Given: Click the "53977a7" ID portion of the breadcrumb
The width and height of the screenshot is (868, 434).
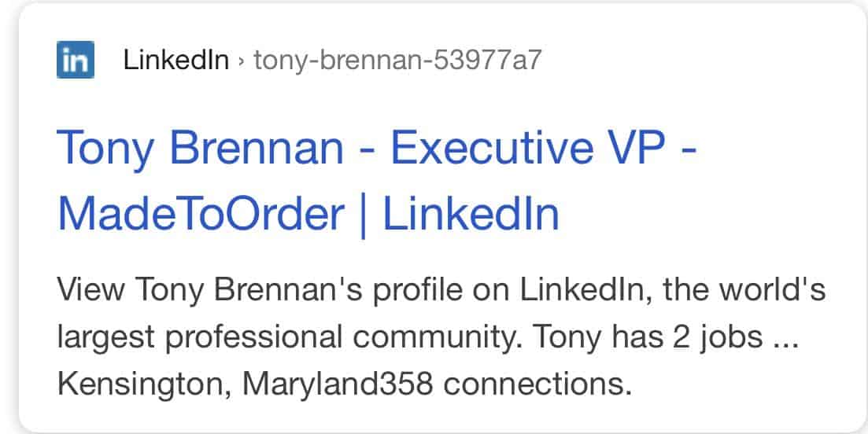Looking at the screenshot, I should pos(488,60).
